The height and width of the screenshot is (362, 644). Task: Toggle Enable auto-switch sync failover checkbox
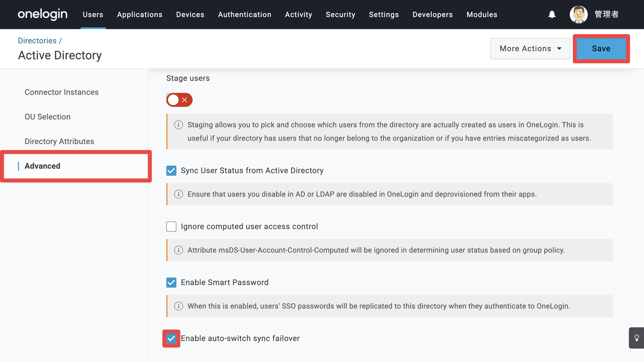coord(171,339)
